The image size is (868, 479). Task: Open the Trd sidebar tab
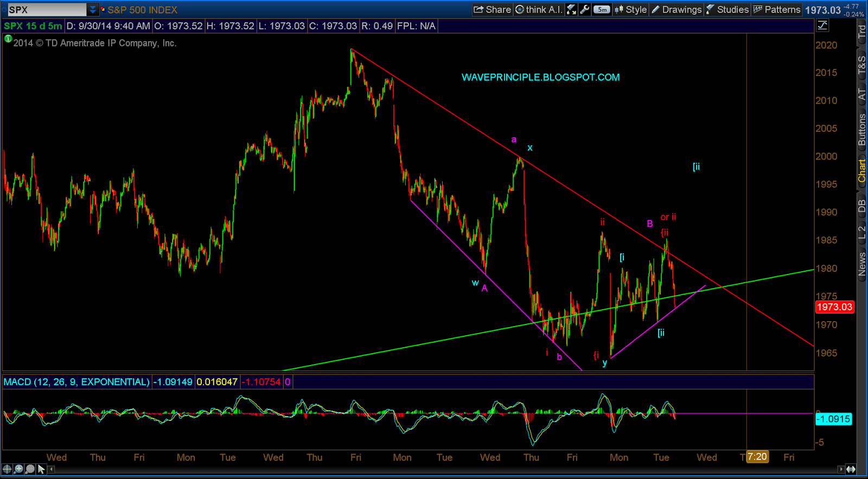click(861, 32)
